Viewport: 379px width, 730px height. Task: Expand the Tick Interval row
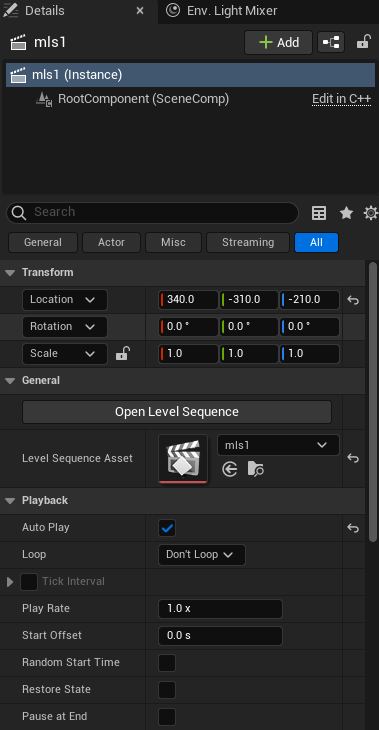tap(10, 582)
